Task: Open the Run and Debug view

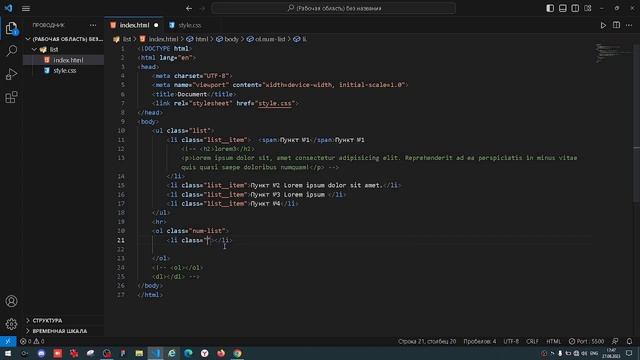Action: tap(11, 74)
